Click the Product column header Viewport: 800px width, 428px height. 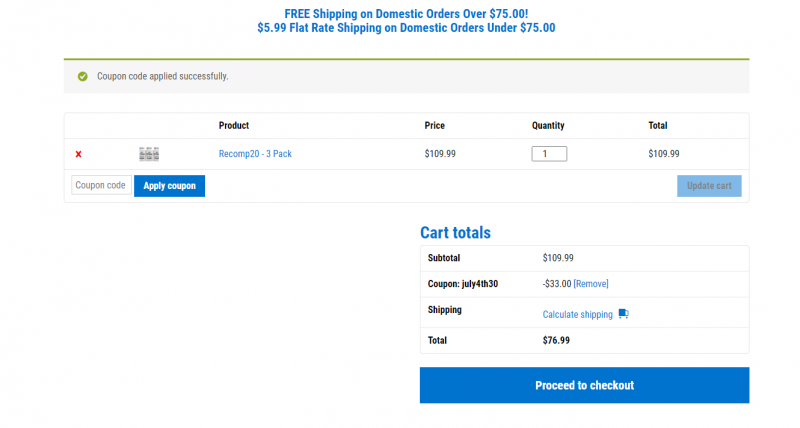point(234,125)
